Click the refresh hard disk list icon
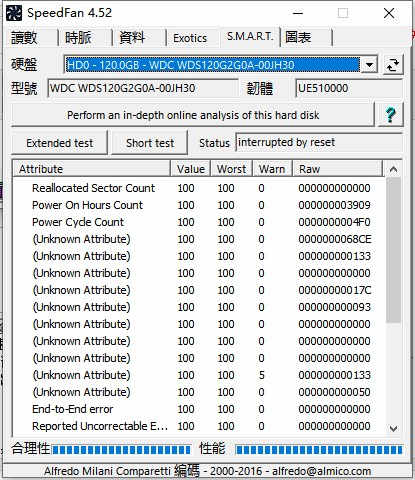The height and width of the screenshot is (480, 415). pos(393,65)
